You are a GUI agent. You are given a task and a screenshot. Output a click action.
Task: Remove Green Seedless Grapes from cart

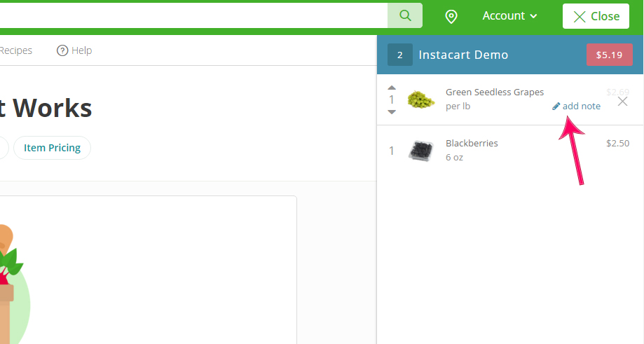pos(623,102)
